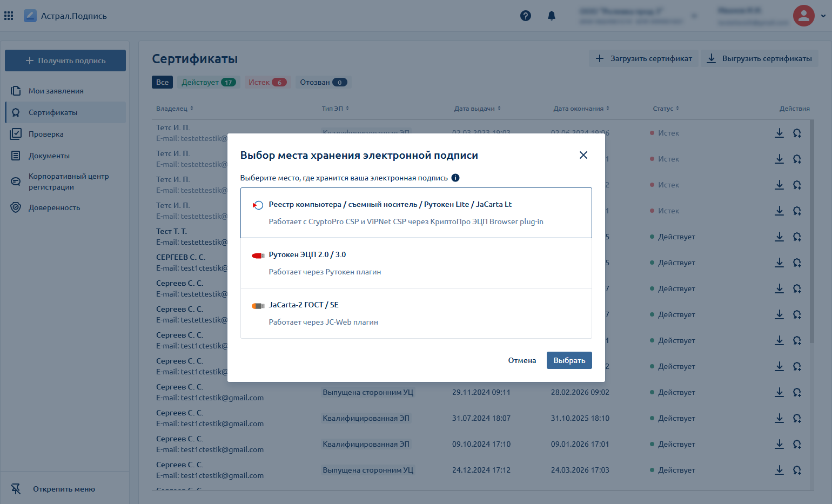The width and height of the screenshot is (832, 504).
Task: Open Корпоративный центр регистрации item
Action: pos(65,182)
